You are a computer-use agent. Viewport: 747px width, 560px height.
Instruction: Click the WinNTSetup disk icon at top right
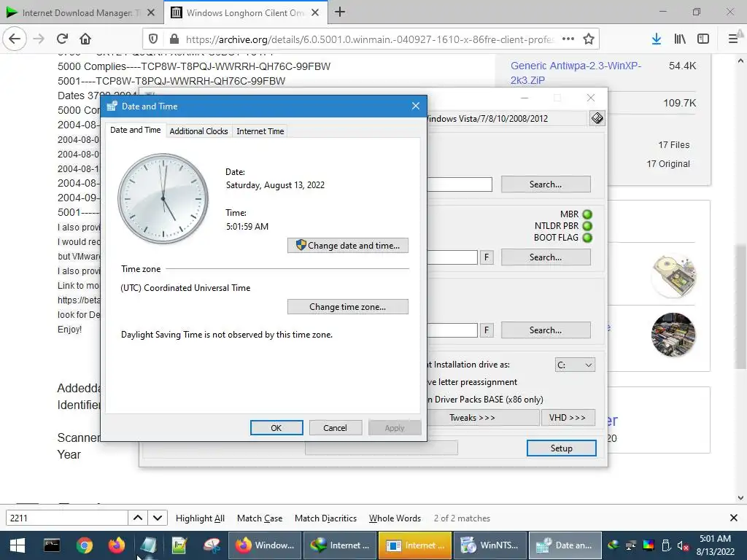click(597, 118)
